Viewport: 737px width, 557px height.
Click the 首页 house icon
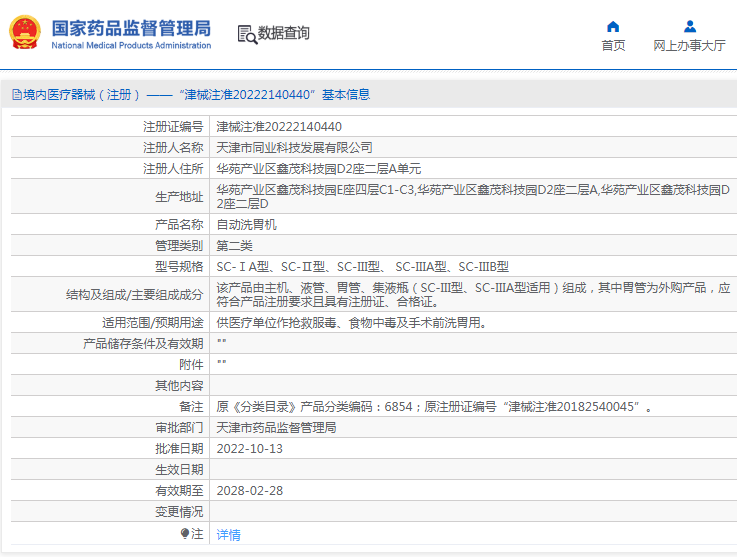[x=613, y=26]
